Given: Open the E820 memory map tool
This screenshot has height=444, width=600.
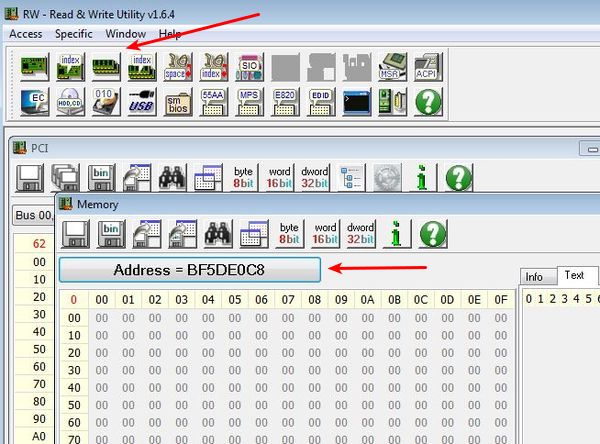Looking at the screenshot, I should (285, 102).
